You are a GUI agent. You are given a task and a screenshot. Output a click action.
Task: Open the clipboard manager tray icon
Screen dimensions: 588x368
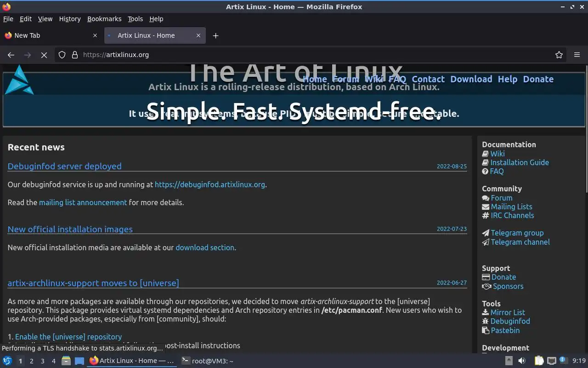[539, 361]
